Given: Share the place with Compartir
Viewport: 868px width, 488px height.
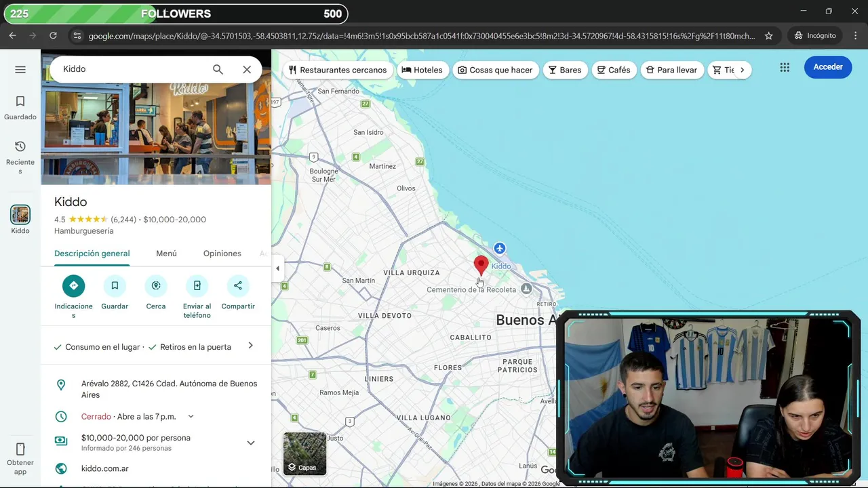Looking at the screenshot, I should pos(238,285).
